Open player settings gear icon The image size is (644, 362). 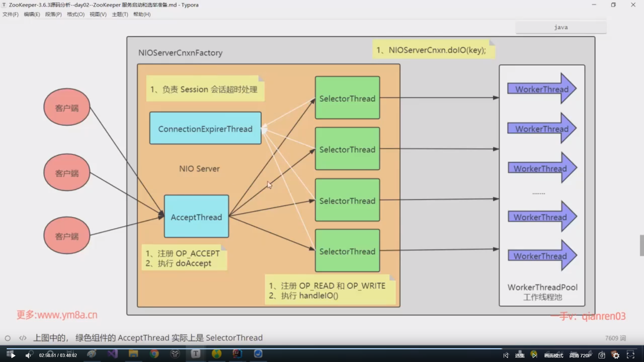616,356
